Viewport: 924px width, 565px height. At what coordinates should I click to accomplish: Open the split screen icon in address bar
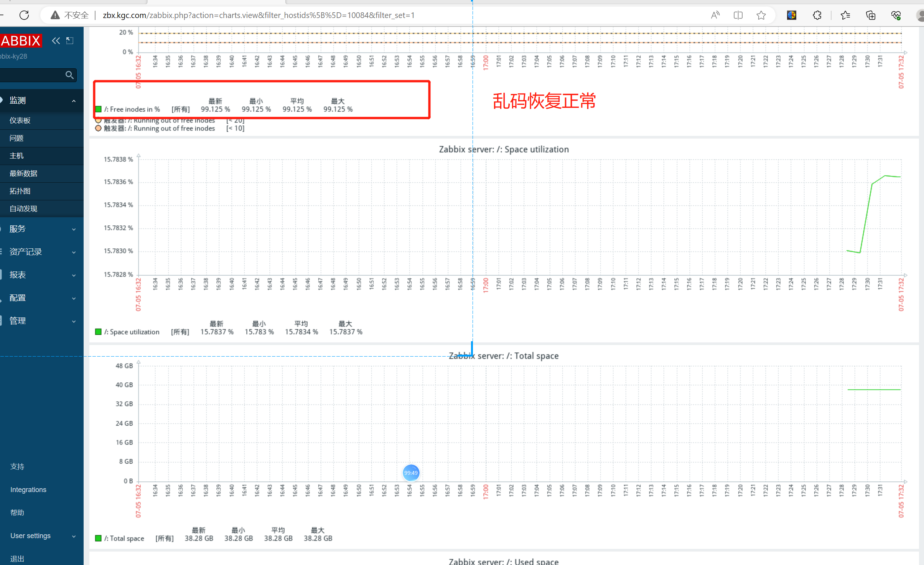[x=738, y=15]
